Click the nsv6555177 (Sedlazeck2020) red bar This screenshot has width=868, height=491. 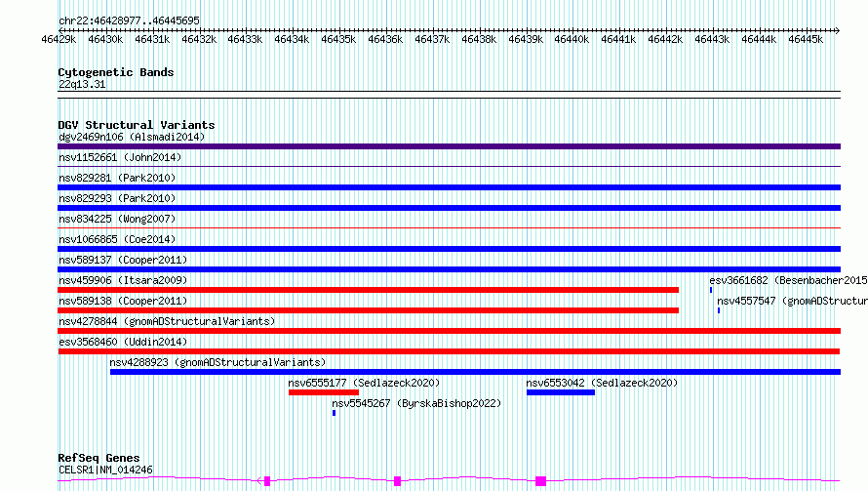click(x=323, y=392)
